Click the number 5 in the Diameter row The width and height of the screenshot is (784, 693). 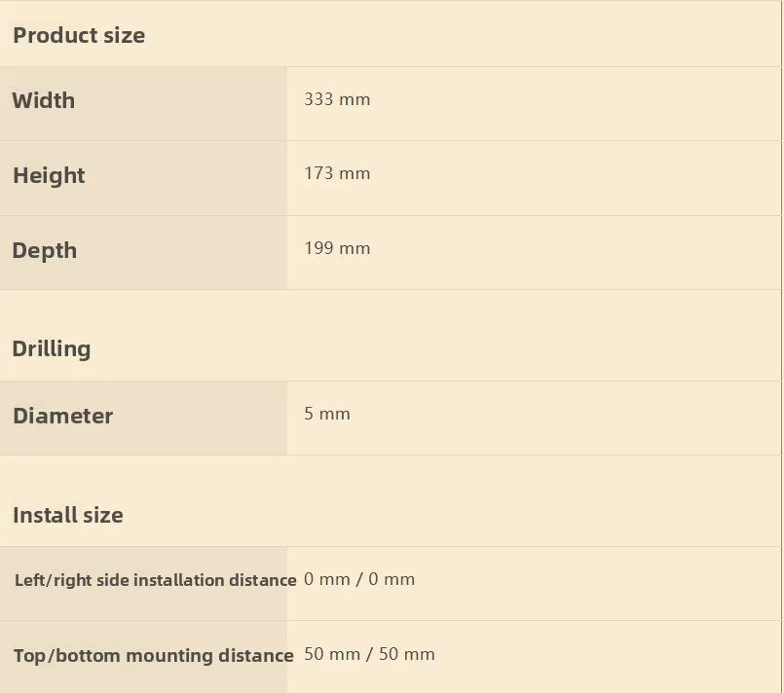(x=309, y=414)
